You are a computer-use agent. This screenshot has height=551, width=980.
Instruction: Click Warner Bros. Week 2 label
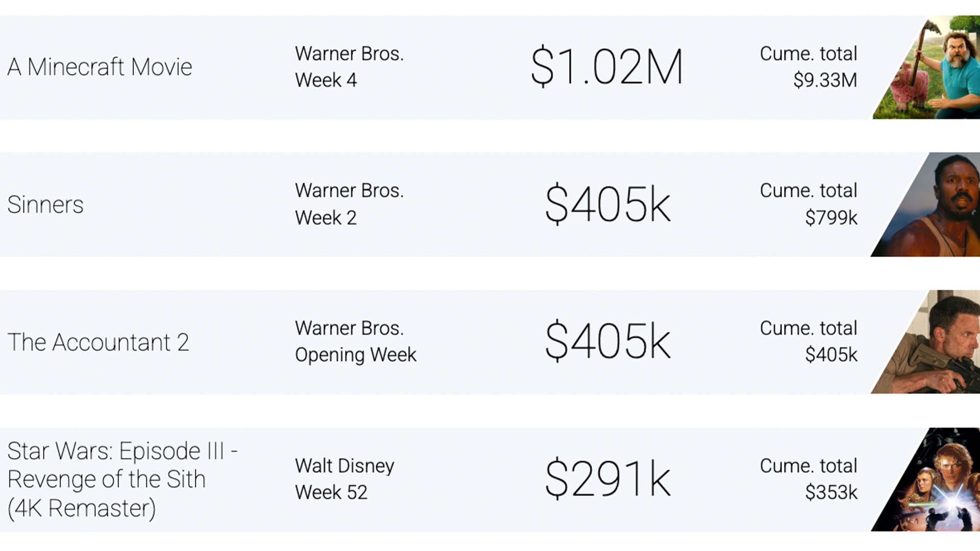coord(350,204)
